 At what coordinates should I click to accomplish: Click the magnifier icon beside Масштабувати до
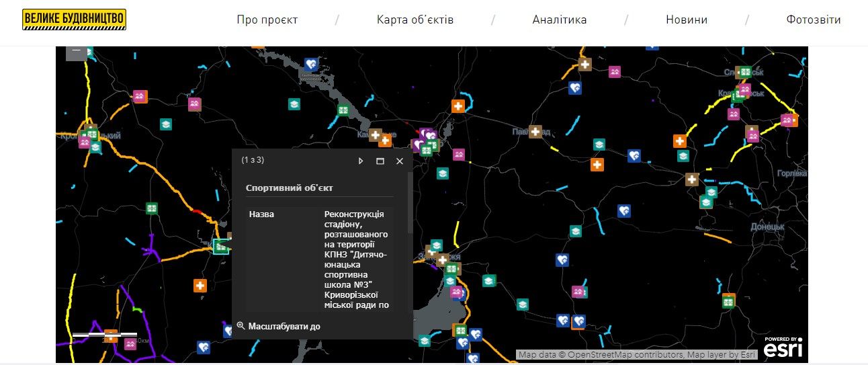coord(241,326)
